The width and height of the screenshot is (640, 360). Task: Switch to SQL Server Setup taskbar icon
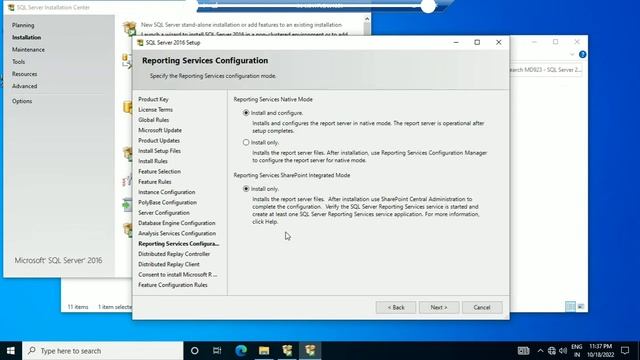310,351
